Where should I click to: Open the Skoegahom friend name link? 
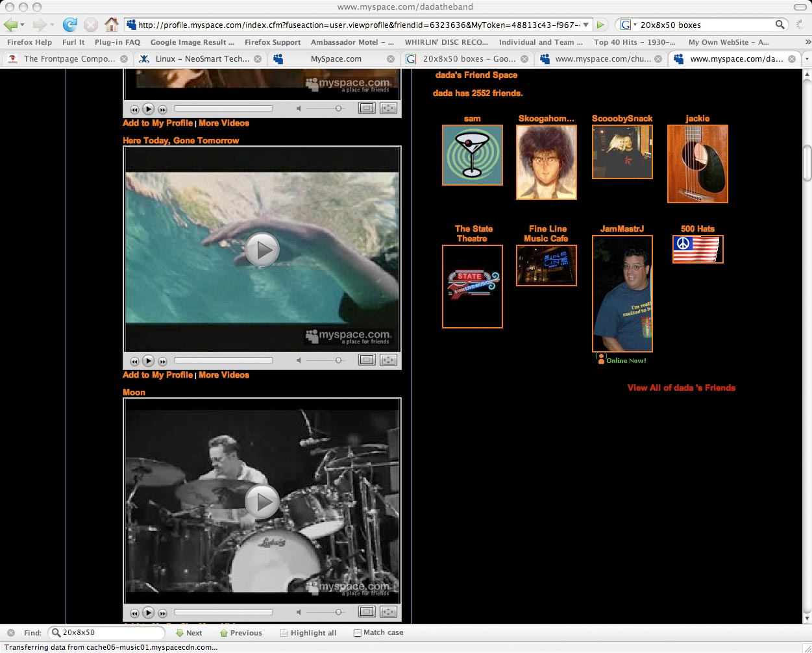click(547, 119)
